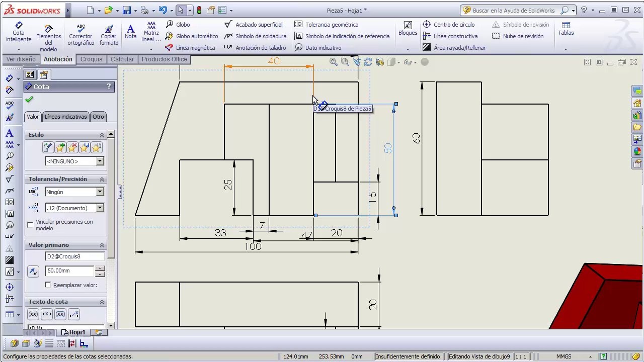Collapse the Valor primario section
The height and width of the screenshot is (362, 644).
tap(102, 245)
